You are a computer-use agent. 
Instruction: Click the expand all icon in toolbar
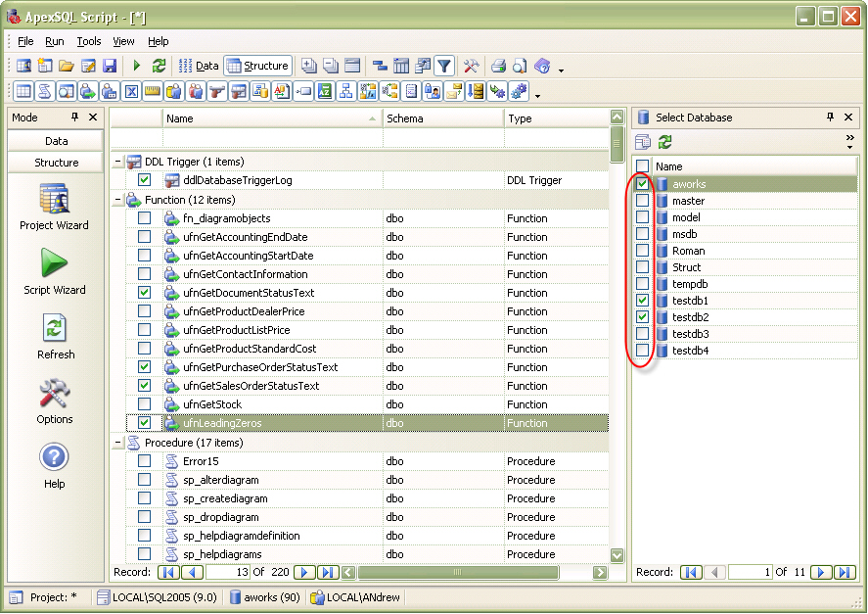tap(309, 66)
